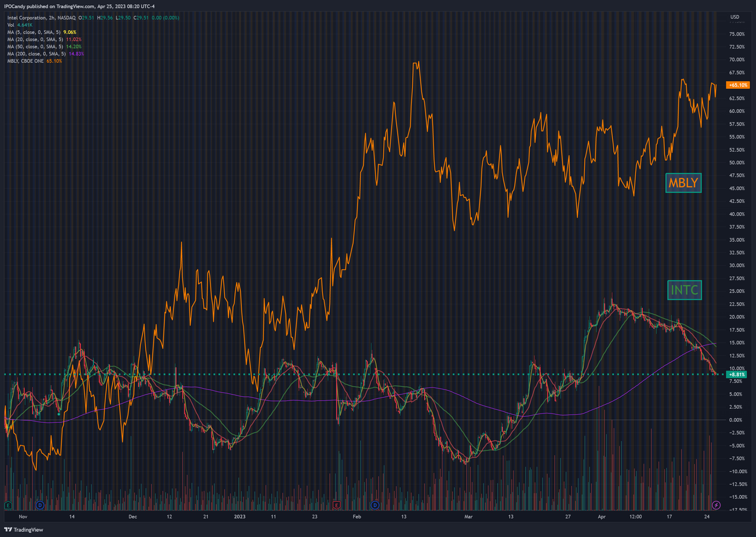Select the MA 20 indicator legend

click(x=36, y=39)
